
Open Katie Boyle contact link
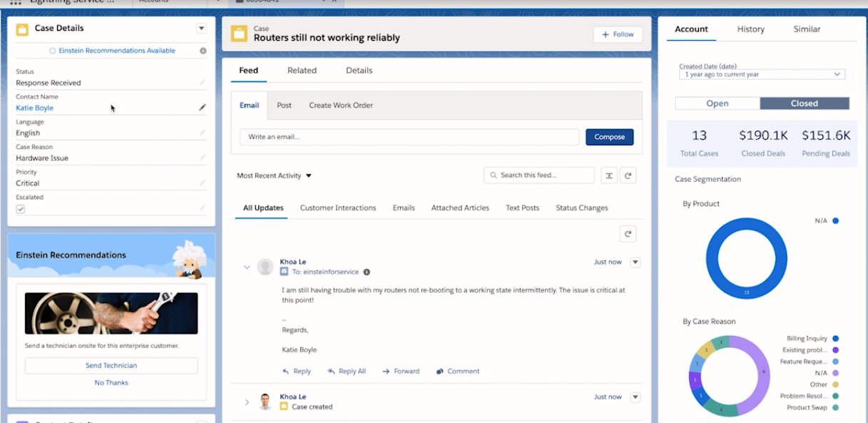(35, 108)
